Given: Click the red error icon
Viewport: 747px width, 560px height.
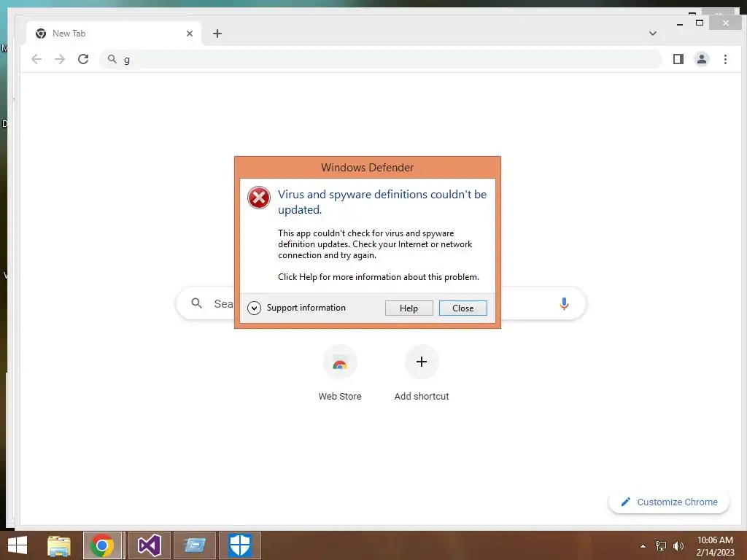Looking at the screenshot, I should point(259,198).
